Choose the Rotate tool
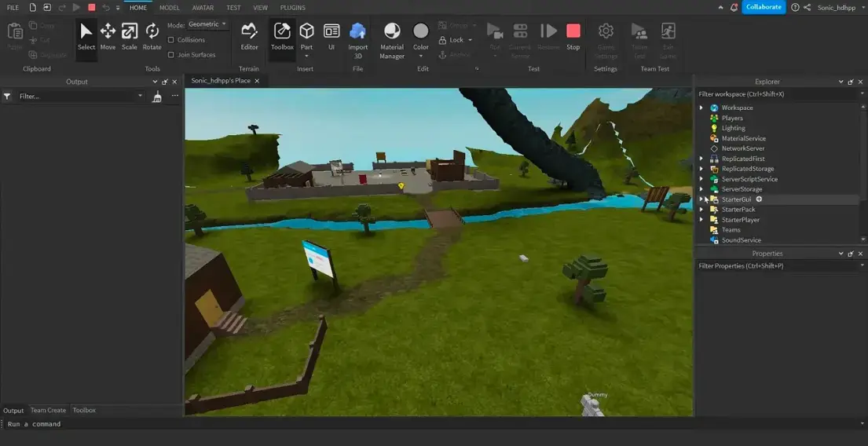This screenshot has height=446, width=868. pos(152,36)
